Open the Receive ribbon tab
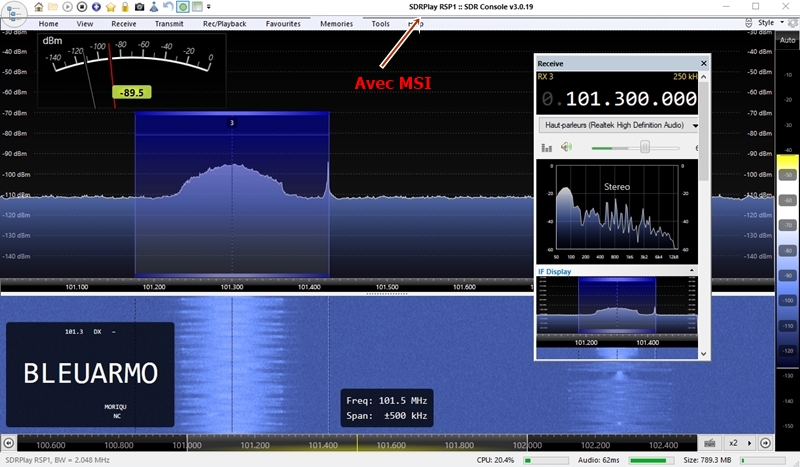Viewport: 800px width, 467px height. tap(124, 23)
